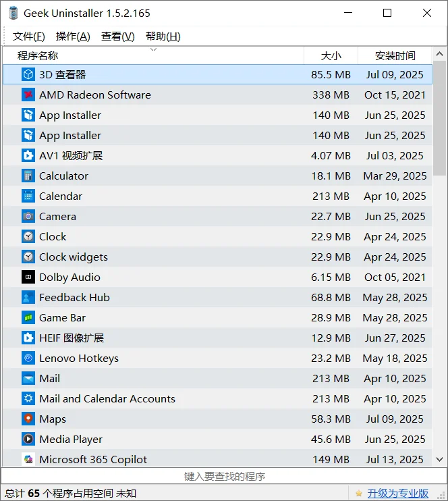This screenshot has height=501, width=448.
Task: Click the Jul 03, 2025 install date
Action: (395, 155)
